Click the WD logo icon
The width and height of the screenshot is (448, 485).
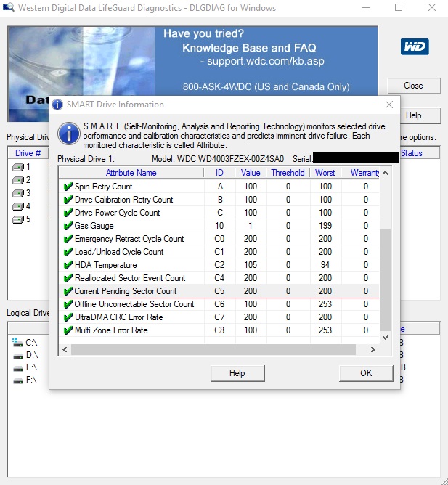[x=414, y=47]
